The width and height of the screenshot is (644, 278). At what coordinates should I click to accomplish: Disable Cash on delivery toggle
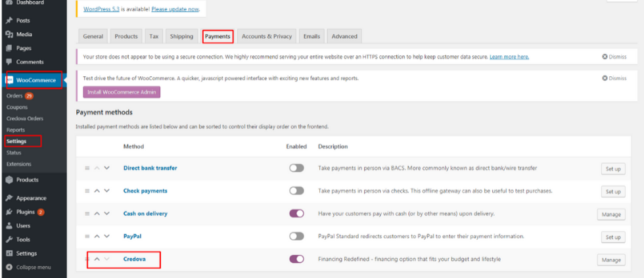pos(296,214)
